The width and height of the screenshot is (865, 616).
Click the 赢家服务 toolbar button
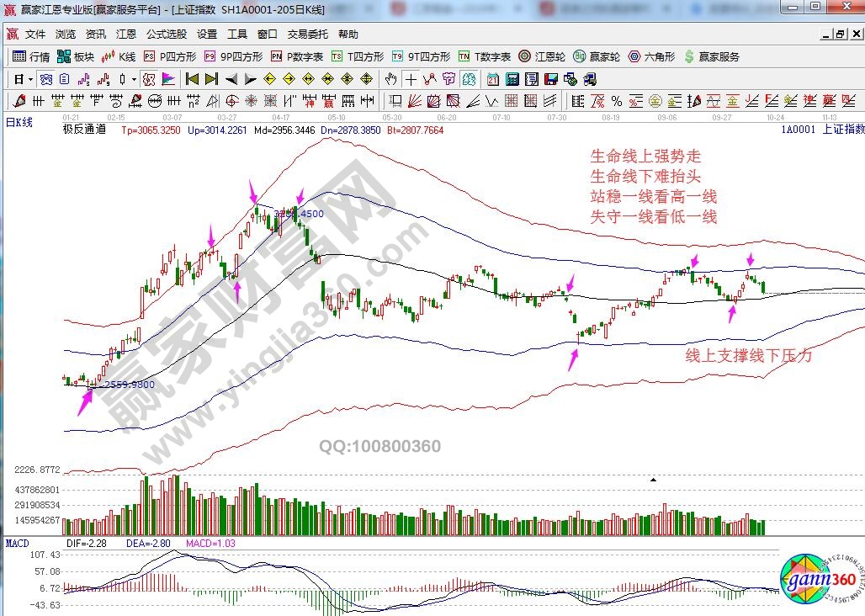point(712,56)
